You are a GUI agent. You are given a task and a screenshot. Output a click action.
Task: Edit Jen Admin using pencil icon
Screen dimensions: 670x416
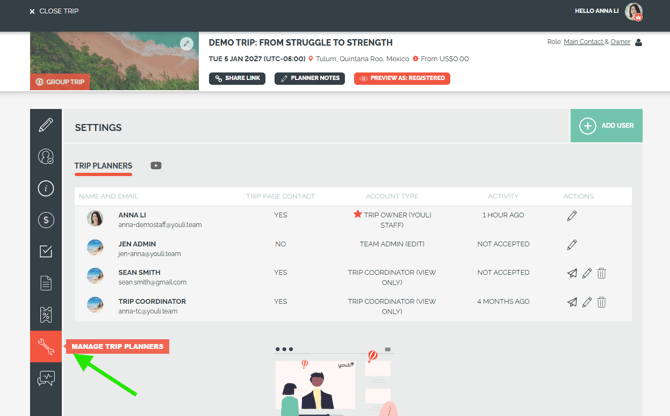572,244
